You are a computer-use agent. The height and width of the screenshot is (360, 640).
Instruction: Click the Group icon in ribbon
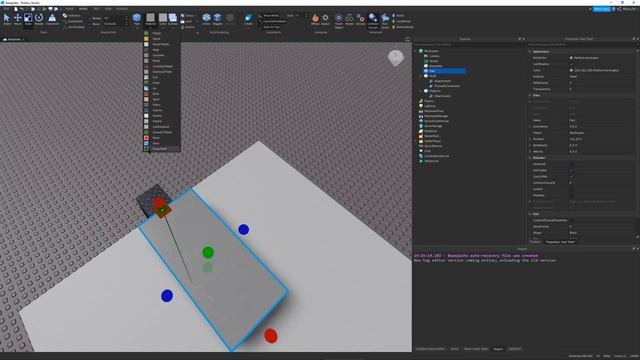click(187, 16)
